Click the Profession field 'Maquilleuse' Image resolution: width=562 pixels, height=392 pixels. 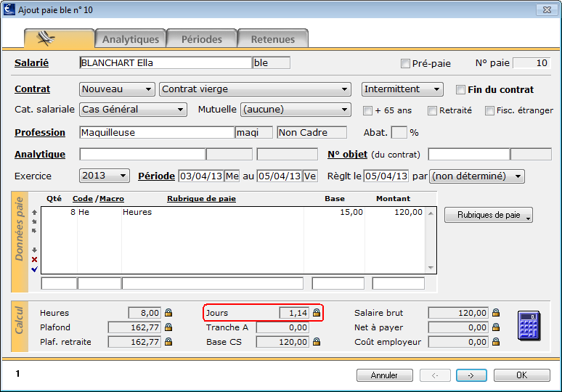pos(157,133)
